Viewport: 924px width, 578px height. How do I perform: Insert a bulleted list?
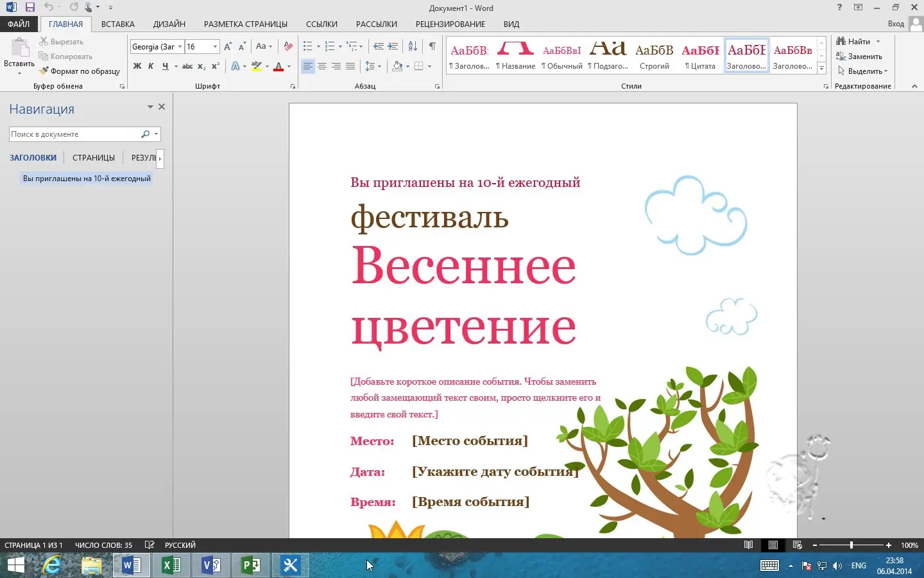(x=307, y=46)
